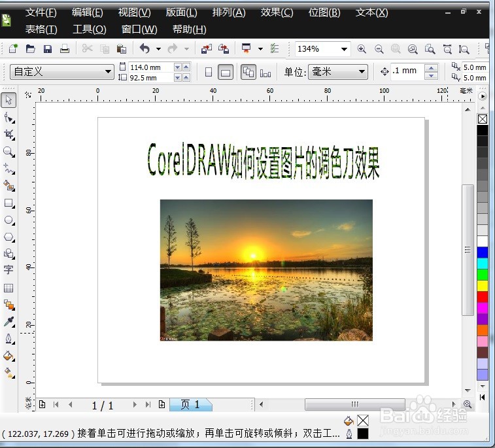Screen dimensions: 495x448
Task: Pick the no-color X swatch at palette top
Action: pos(483,119)
